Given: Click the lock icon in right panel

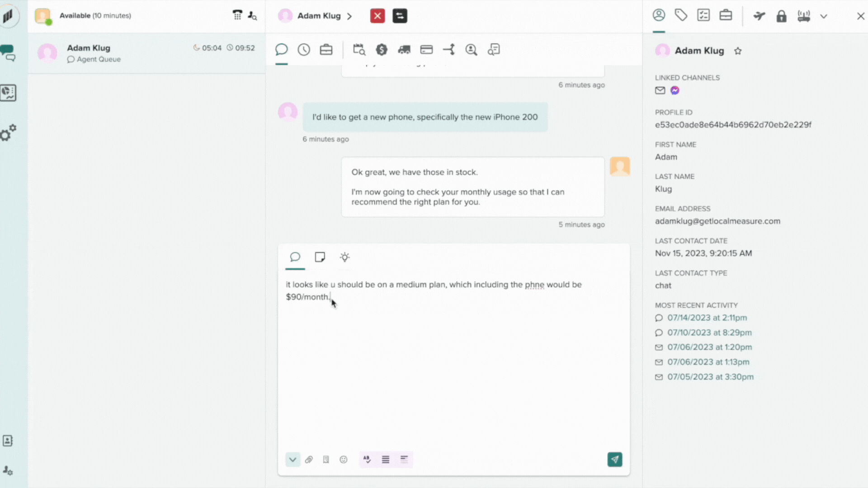Looking at the screenshot, I should (x=781, y=16).
